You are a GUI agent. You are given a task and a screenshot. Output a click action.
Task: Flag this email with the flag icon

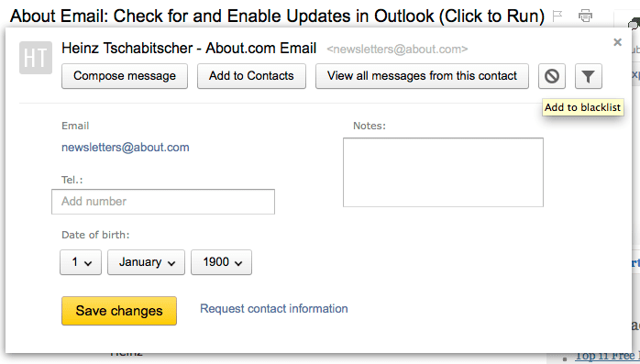[557, 16]
